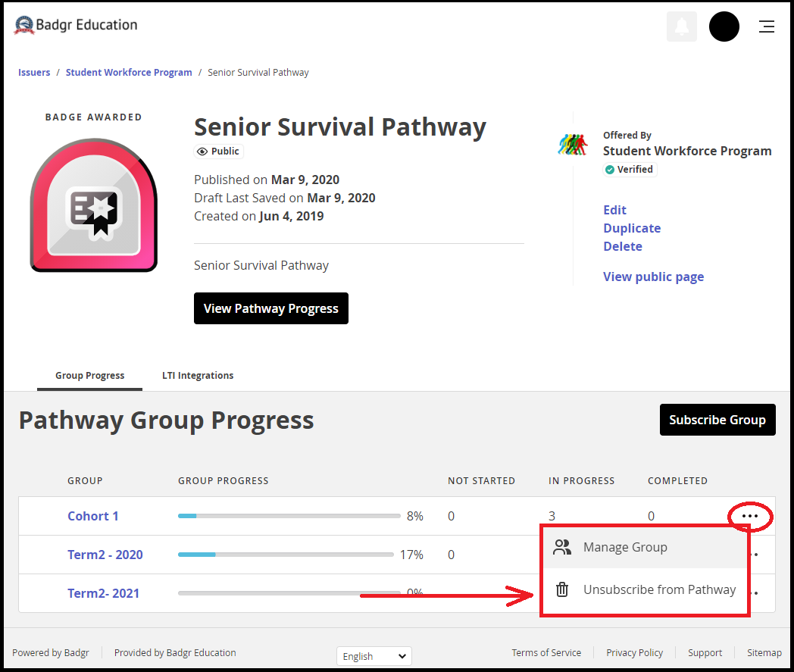Screen dimensions: 794x672
Task: Open the Cohort 1 group
Action: pyautogui.click(x=93, y=516)
